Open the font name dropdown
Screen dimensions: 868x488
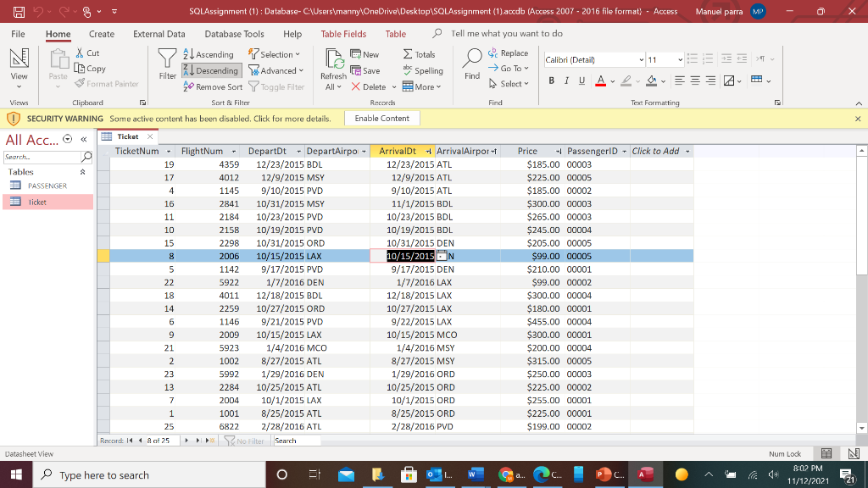point(640,60)
